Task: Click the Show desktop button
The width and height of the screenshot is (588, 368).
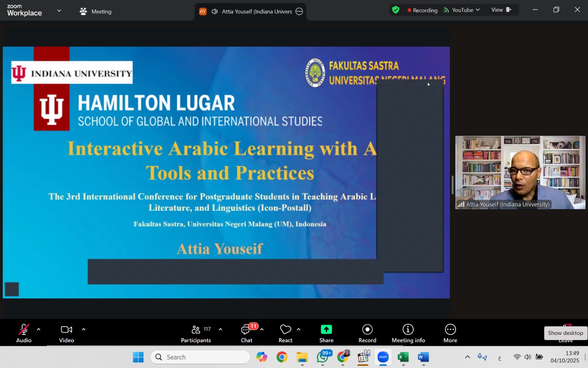Action: point(565,333)
